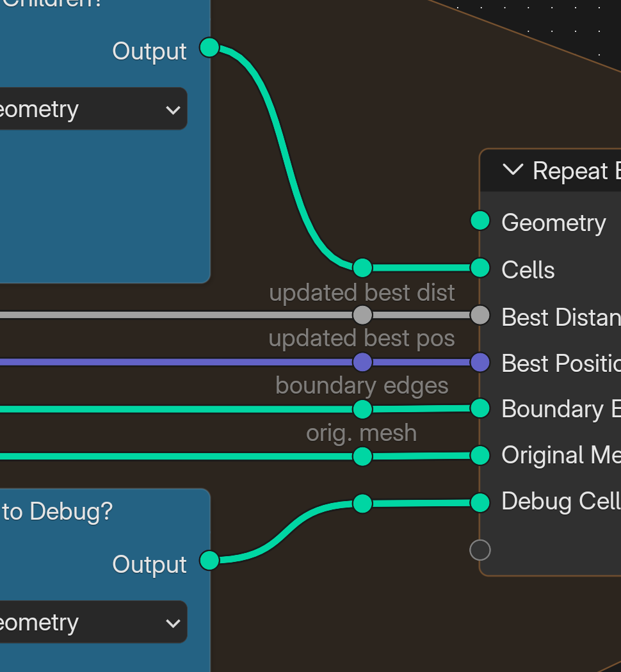The width and height of the screenshot is (621, 672).
Task: Click the 'updated best dist' reroute label
Action: pyautogui.click(x=362, y=292)
